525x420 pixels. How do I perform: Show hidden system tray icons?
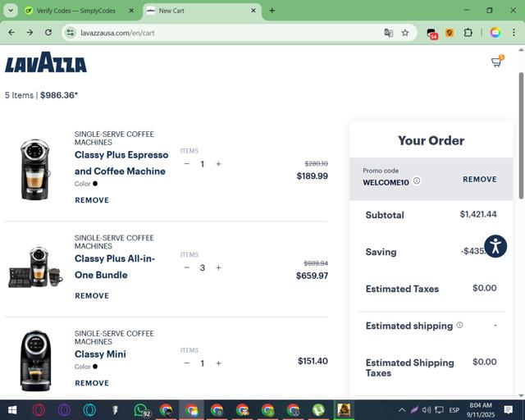pyautogui.click(x=402, y=410)
